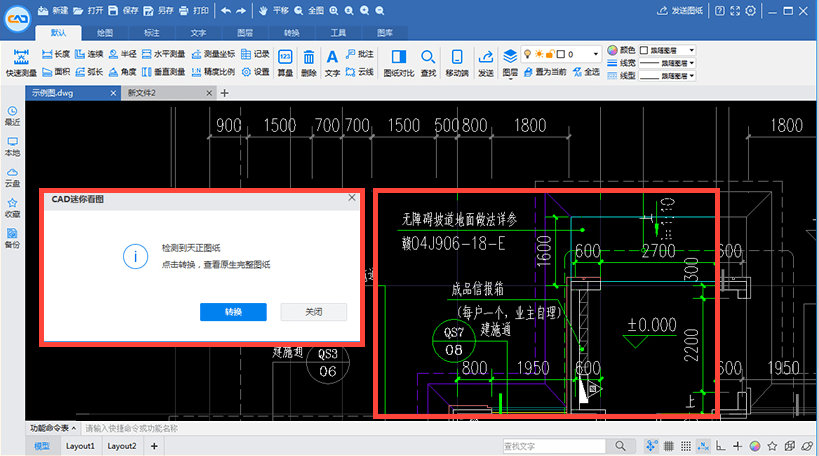Open 收藏 favorites in sidebar
Image resolution: width=819 pixels, height=456 pixels.
pos(12,208)
